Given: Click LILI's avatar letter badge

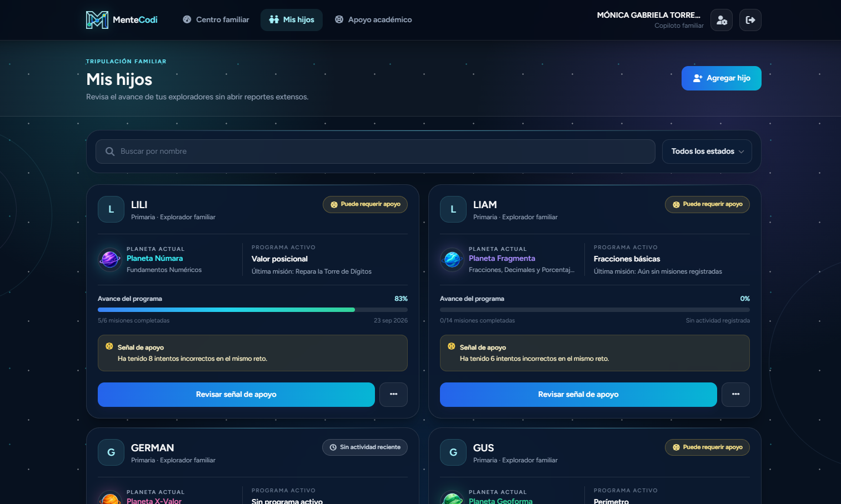Looking at the screenshot, I should tap(111, 209).
